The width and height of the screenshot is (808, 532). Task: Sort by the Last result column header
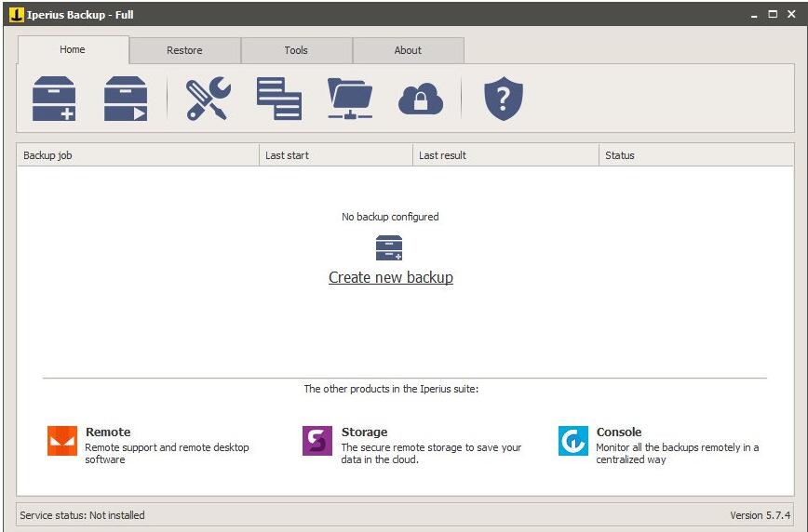(505, 155)
